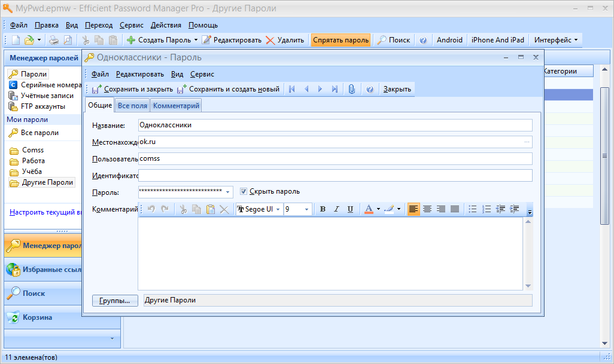Click Сохранить и закрыть
Viewport: 614px width, 364px height.
pos(132,89)
